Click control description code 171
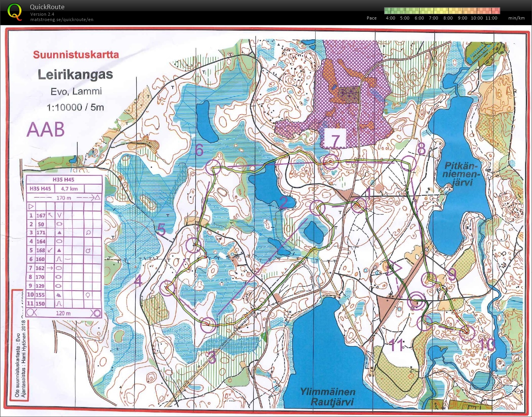Viewport: 532px width, 417px height. coord(41,232)
